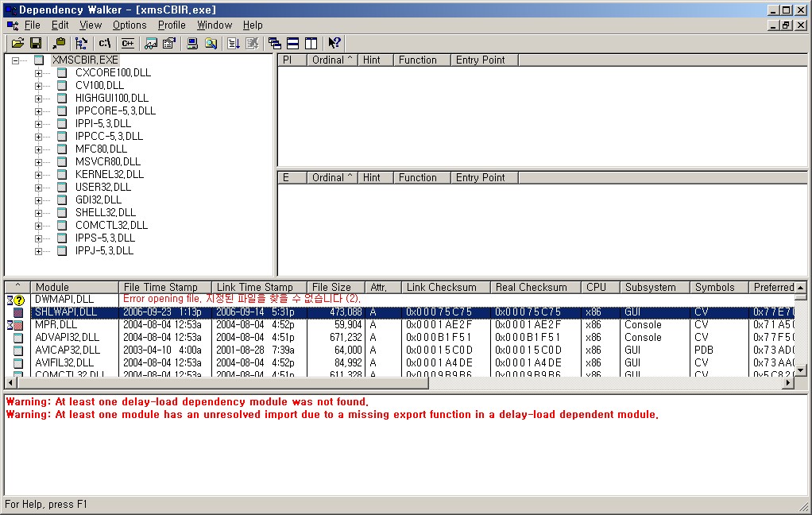The height and width of the screenshot is (515, 812).
Task: Collapse the XMSCBIR.EXE root node
Action: 16,60
